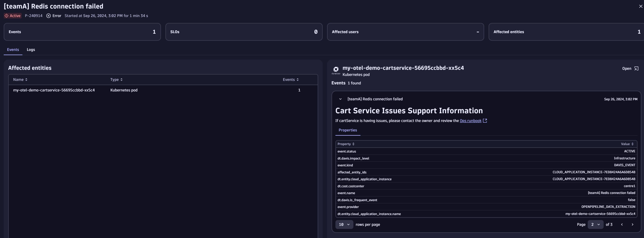The image size is (644, 238).
Task: Select the Properties tab
Action: coord(348,130)
